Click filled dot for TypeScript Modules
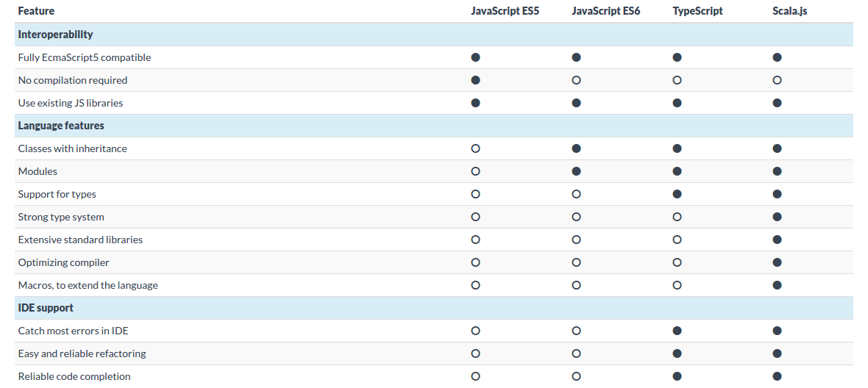Image resolution: width=868 pixels, height=388 pixels. pyautogui.click(x=677, y=171)
